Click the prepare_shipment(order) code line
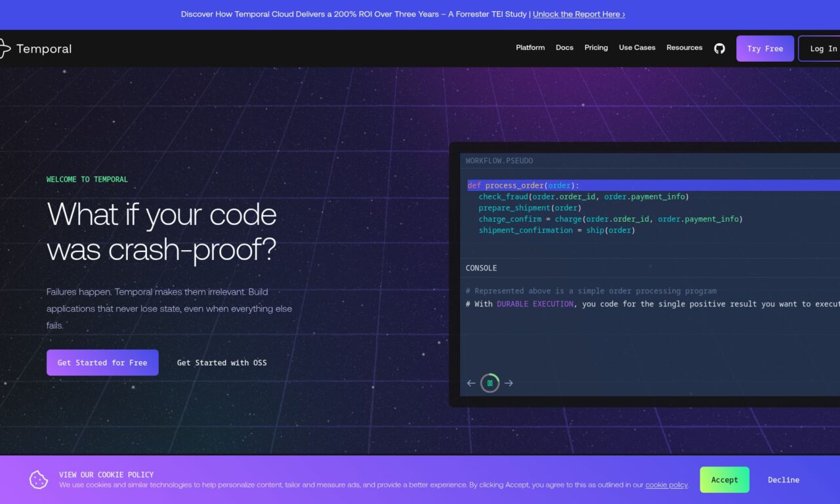 (530, 208)
